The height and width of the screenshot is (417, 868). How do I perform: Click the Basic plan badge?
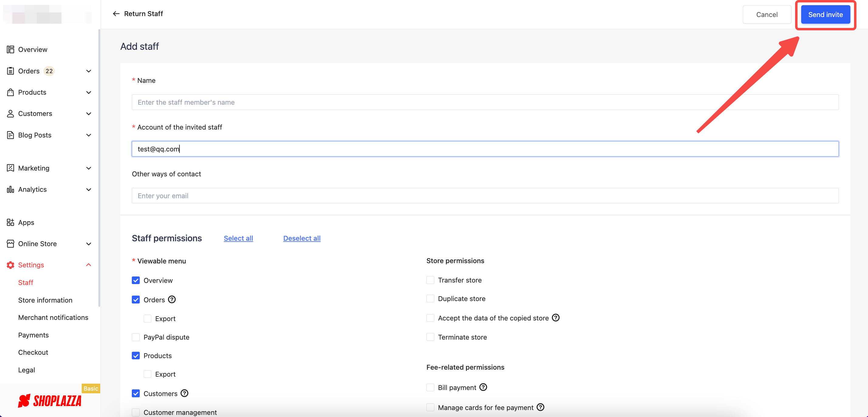[x=91, y=388]
